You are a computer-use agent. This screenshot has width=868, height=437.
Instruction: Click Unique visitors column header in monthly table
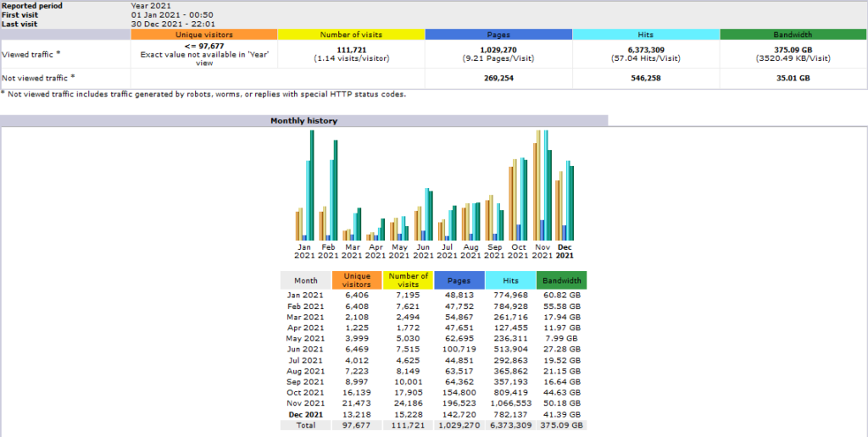[357, 280]
